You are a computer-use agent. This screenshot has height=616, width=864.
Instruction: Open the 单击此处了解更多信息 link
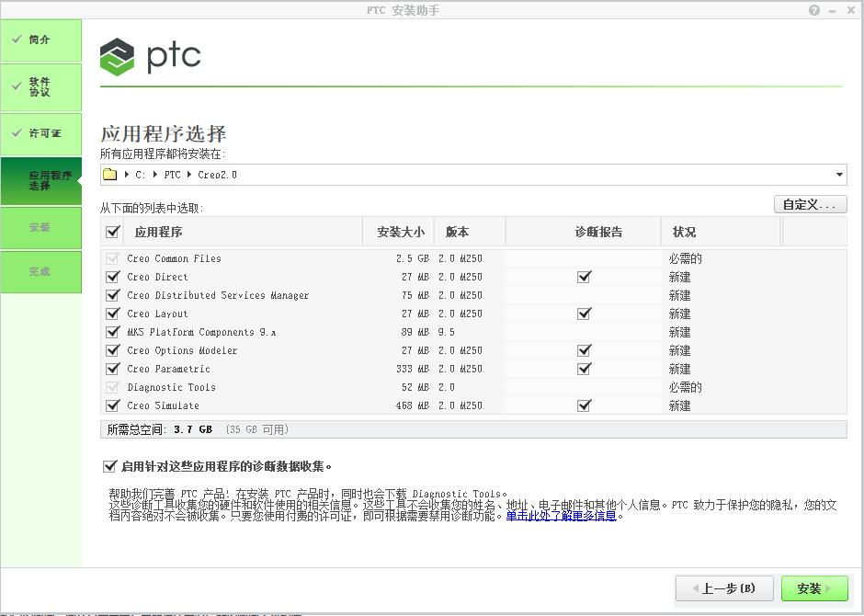(x=561, y=517)
